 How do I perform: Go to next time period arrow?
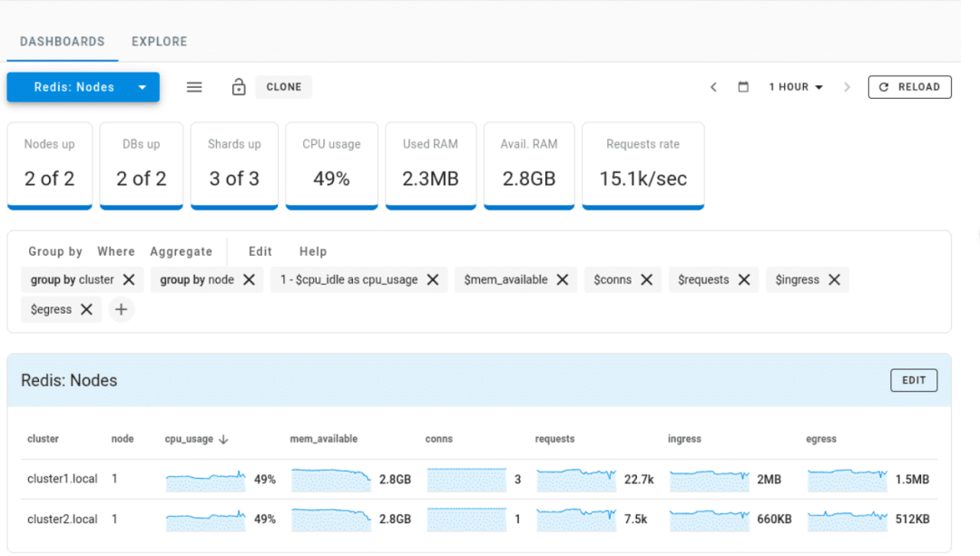point(847,87)
